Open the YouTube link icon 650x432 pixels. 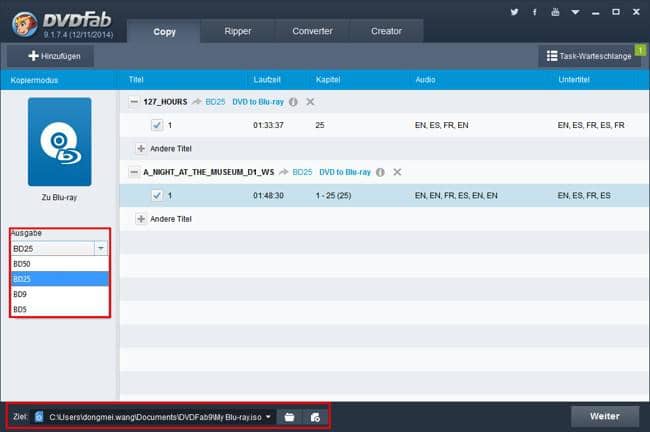(555, 12)
